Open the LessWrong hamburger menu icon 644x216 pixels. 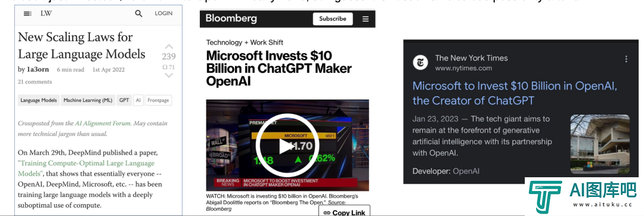[27, 14]
